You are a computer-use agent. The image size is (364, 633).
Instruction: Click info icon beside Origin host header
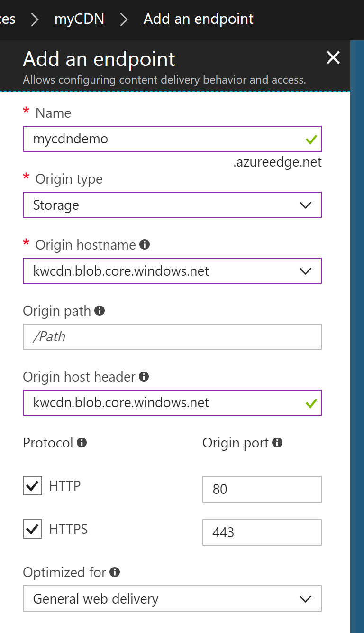tap(144, 377)
